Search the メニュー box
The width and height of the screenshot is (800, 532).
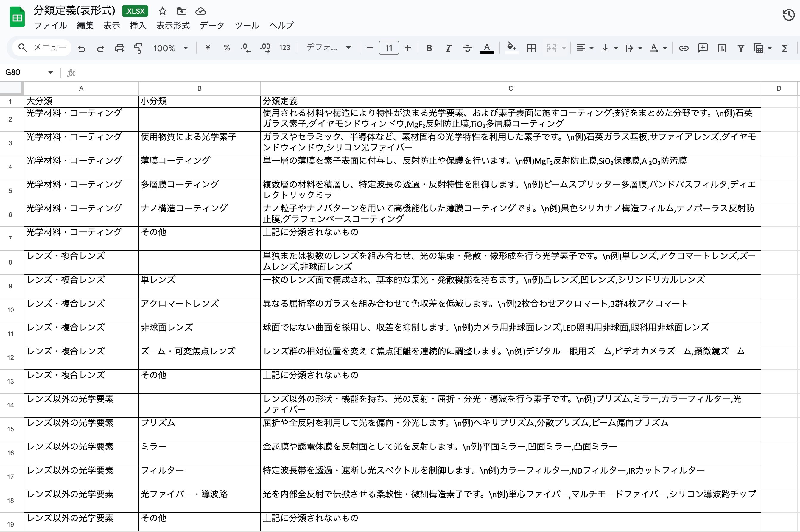pos(42,47)
